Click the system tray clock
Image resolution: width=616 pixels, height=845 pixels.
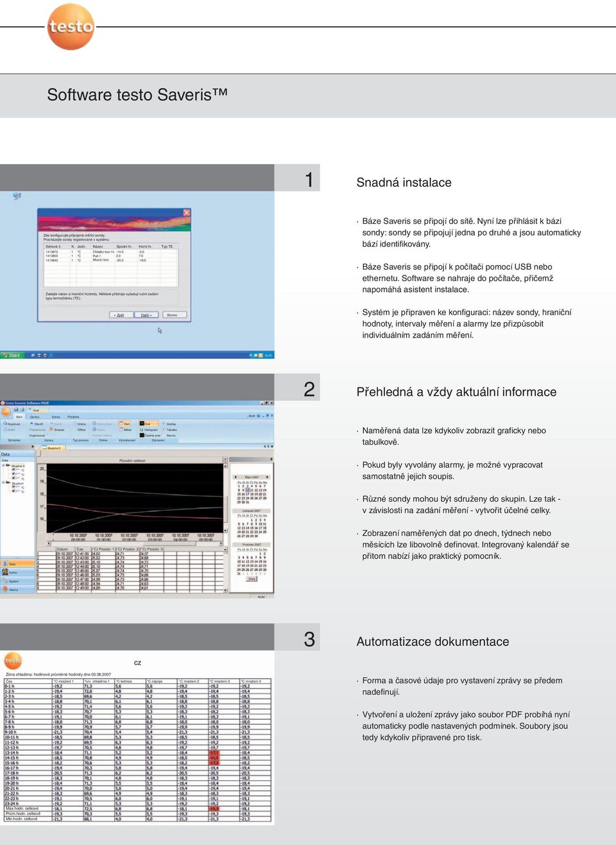268,355
